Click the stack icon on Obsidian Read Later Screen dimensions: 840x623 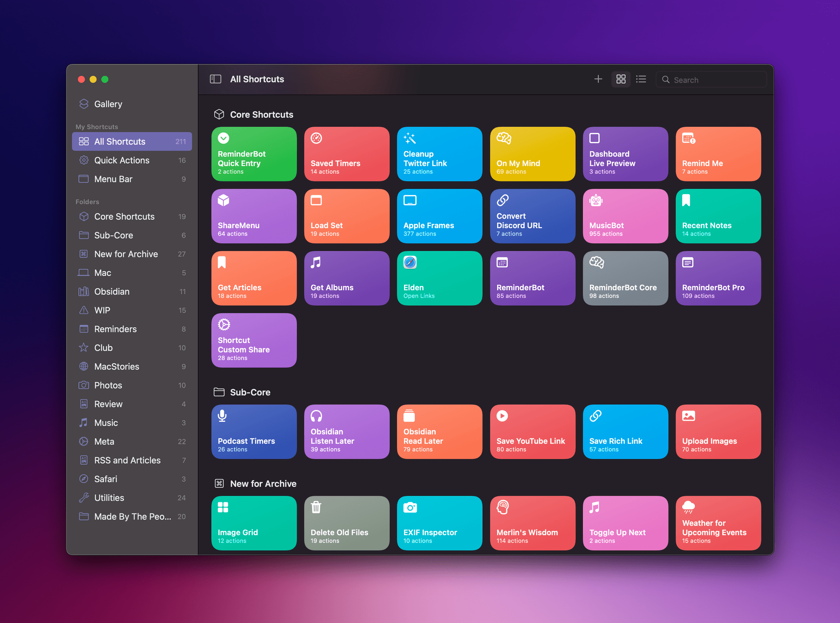[x=409, y=416]
